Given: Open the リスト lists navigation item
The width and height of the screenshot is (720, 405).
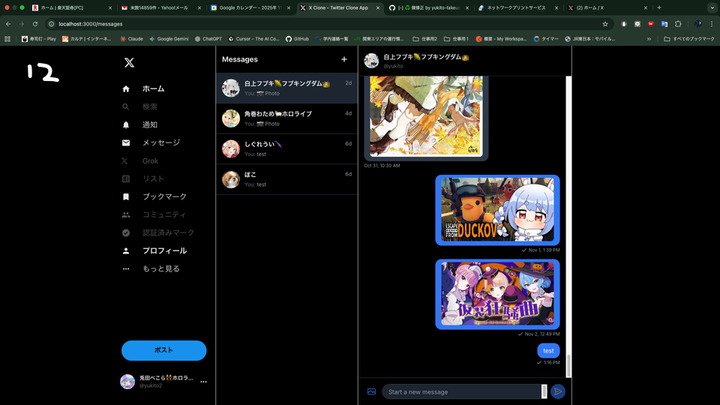Looking at the screenshot, I should pyautogui.click(x=143, y=179).
